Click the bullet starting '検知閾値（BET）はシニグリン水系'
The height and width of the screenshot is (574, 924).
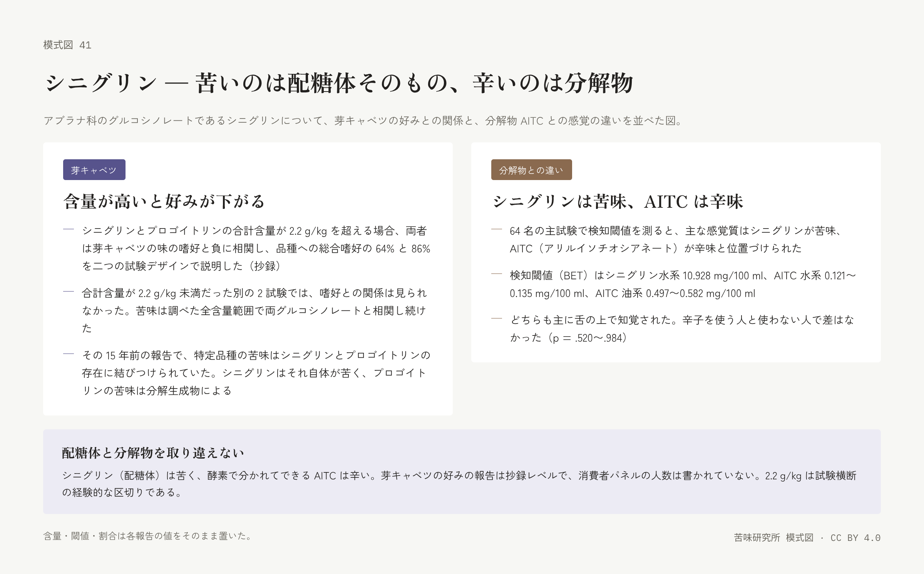(x=683, y=284)
